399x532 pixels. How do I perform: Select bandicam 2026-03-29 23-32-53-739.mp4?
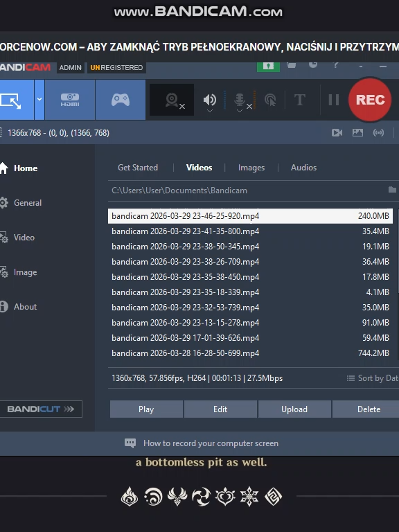point(250,308)
